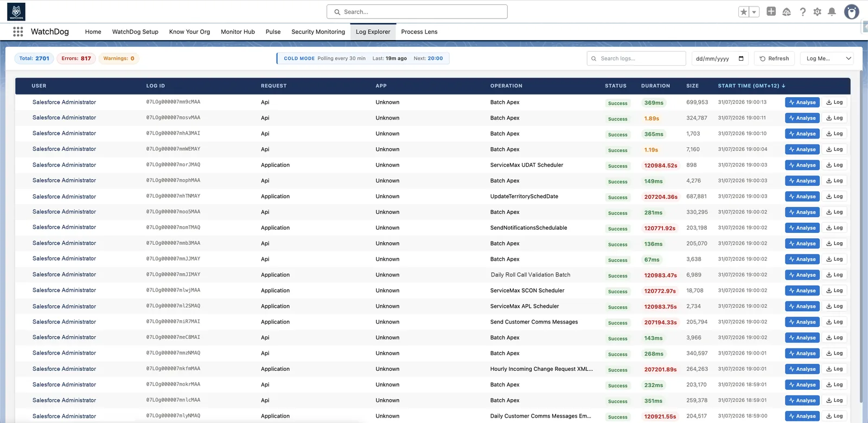The image size is (868, 423).
Task: Download log icon for 07L0g000007mm9cMAA
Action: 834,102
